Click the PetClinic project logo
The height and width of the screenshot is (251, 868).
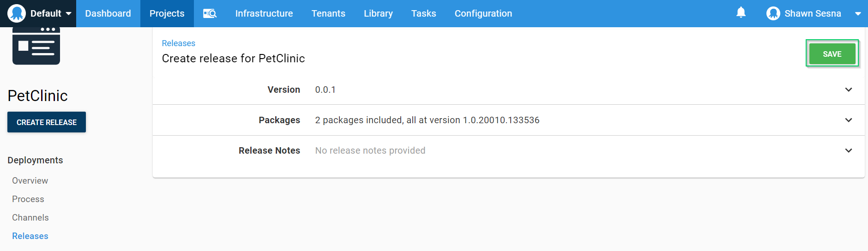(x=36, y=46)
